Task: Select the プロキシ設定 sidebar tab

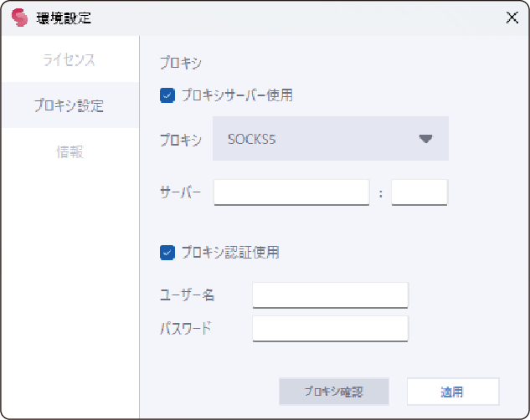Action: click(x=69, y=106)
